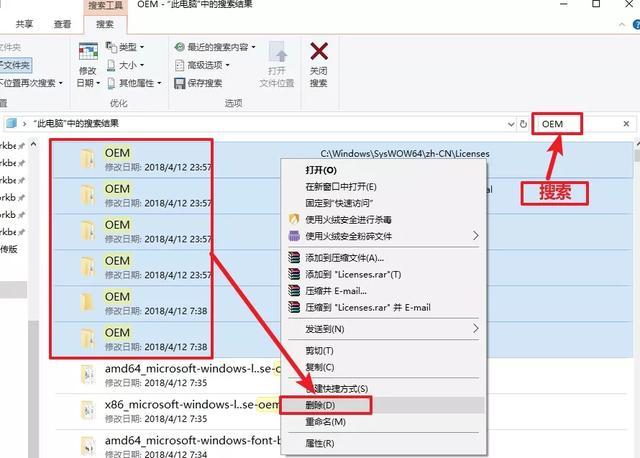Click the 使用火绒安全进行杀毒 shield icon
This screenshot has width=640, height=458.
[x=294, y=220]
